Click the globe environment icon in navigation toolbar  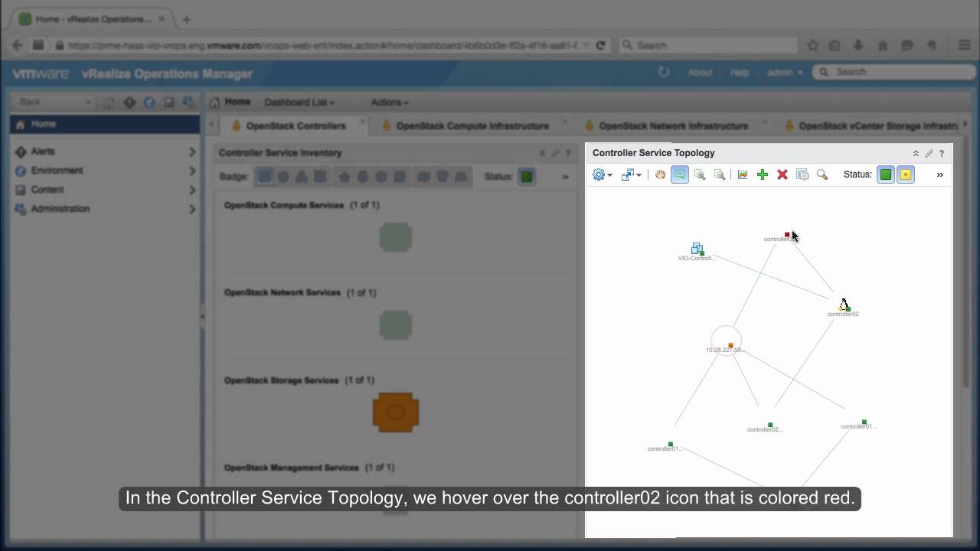click(149, 103)
